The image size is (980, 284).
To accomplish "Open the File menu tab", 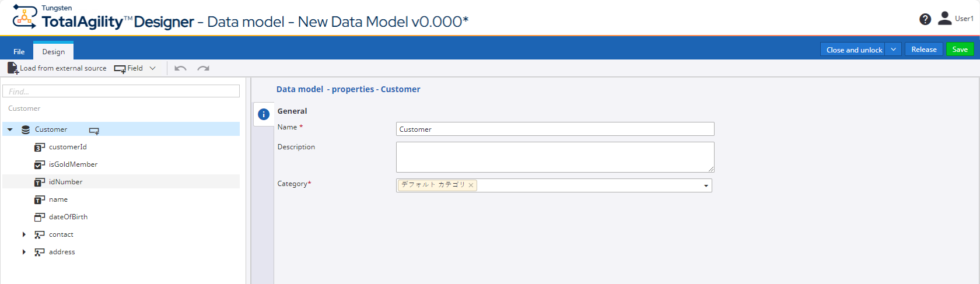I will coord(19,51).
